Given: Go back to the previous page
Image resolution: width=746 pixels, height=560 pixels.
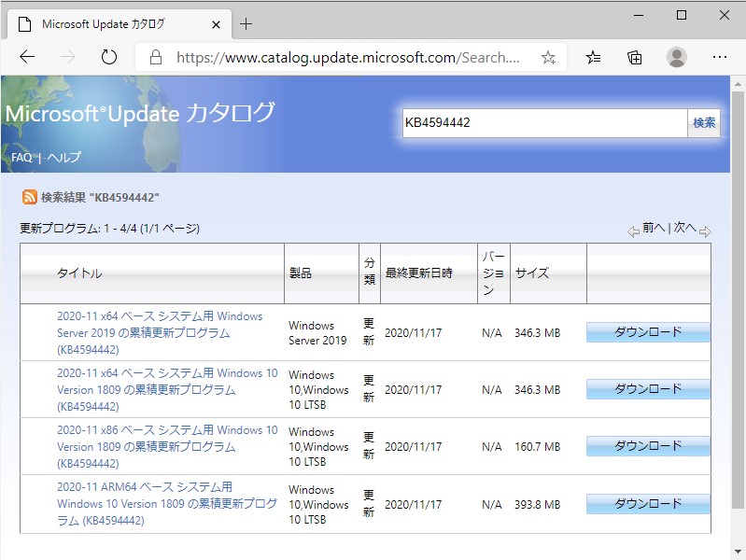Looking at the screenshot, I should (x=27, y=57).
